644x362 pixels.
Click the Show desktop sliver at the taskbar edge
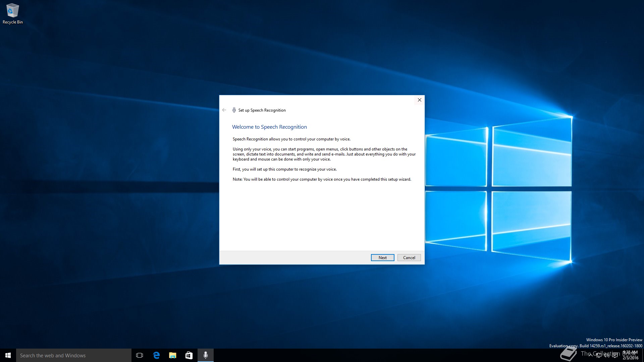(643, 355)
